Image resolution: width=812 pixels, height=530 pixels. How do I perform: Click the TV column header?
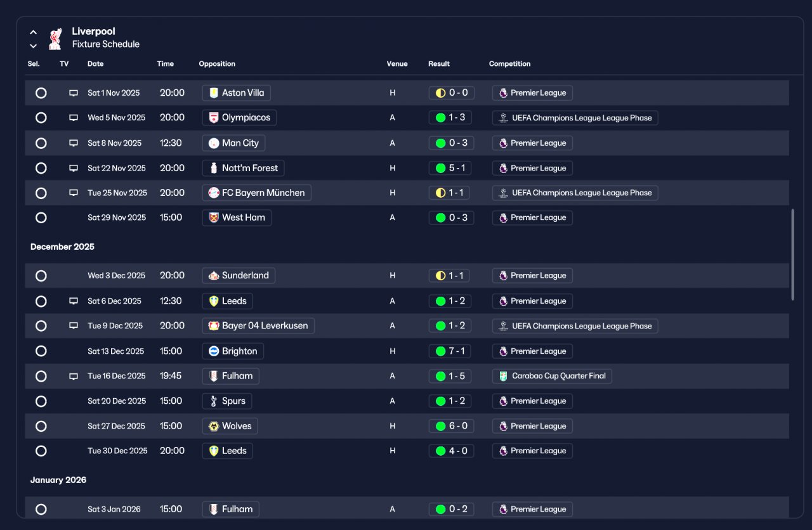pos(64,64)
